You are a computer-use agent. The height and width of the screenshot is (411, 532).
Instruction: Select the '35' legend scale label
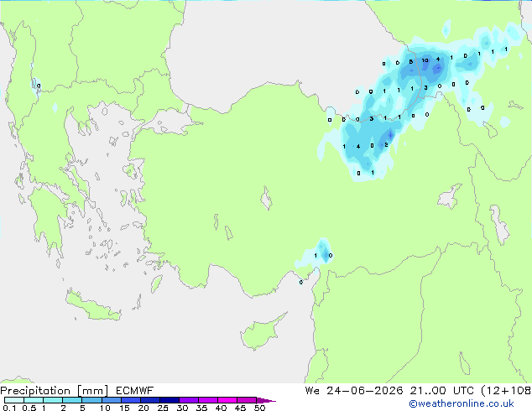pos(201,408)
